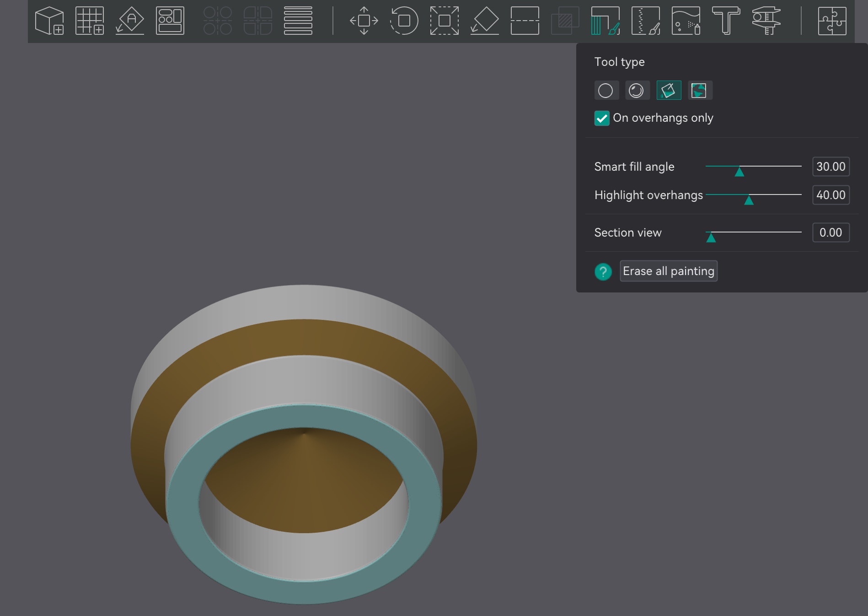Click the Erase all painting button

pos(668,271)
